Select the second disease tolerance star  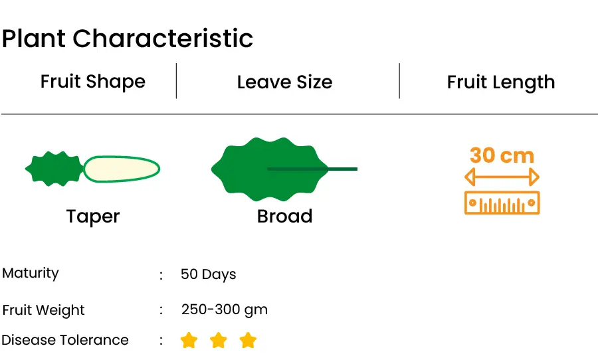click(219, 340)
